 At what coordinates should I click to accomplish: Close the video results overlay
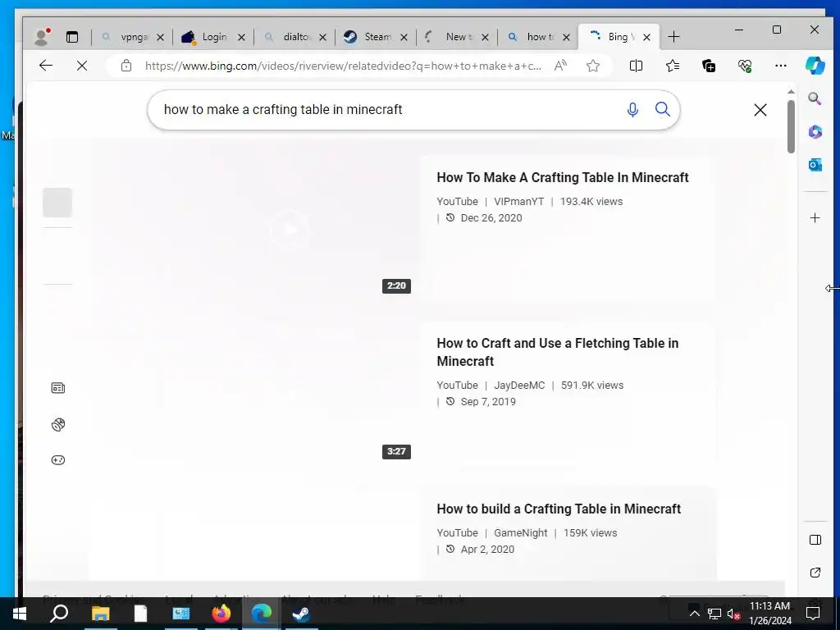pyautogui.click(x=760, y=110)
